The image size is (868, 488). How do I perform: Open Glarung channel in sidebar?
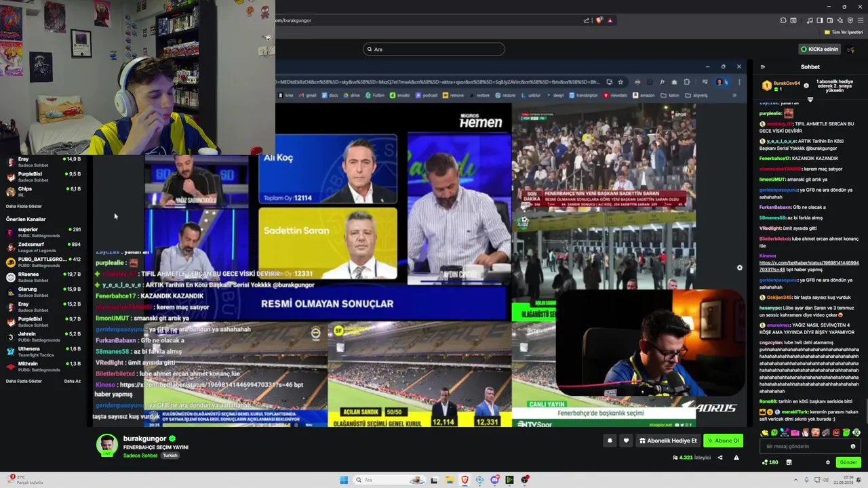(x=43, y=291)
